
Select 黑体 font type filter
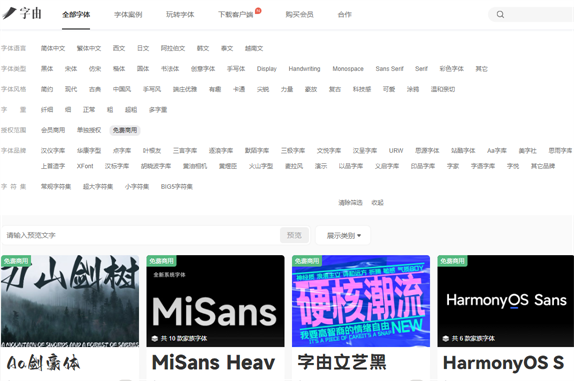tap(47, 69)
